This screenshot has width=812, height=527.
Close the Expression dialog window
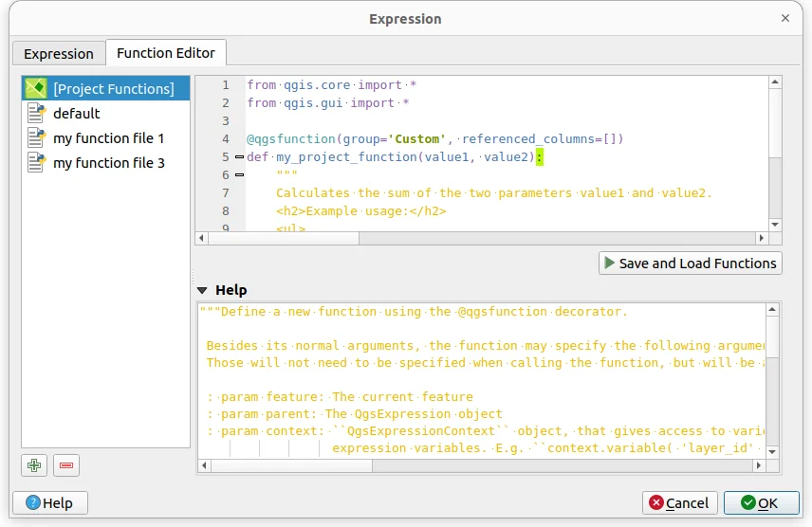(785, 18)
